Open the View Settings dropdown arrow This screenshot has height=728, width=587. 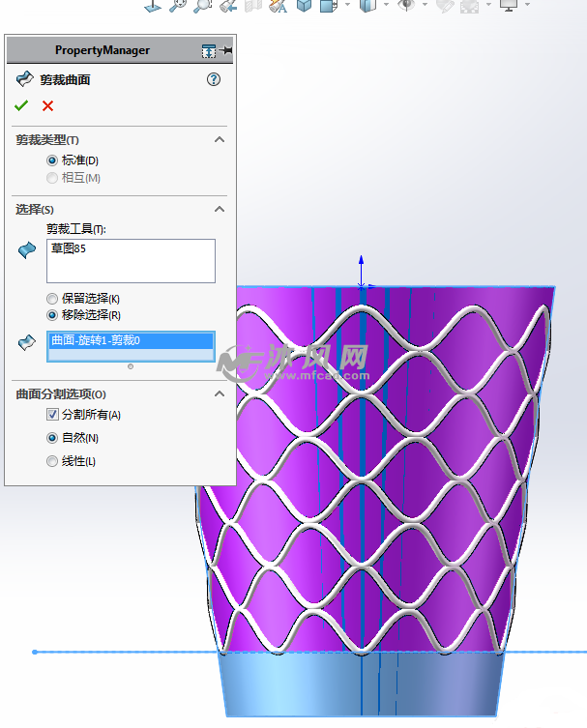coord(527,5)
